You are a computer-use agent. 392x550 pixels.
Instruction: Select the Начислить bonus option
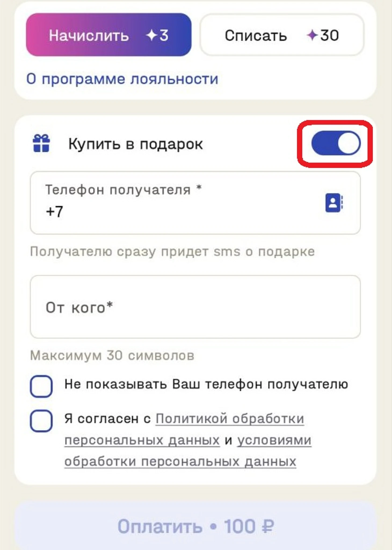point(109,35)
